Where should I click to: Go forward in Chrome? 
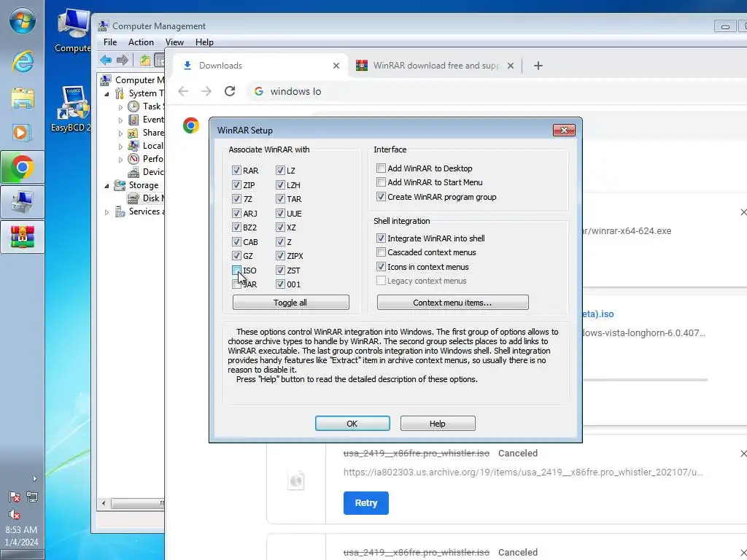pyautogui.click(x=206, y=91)
